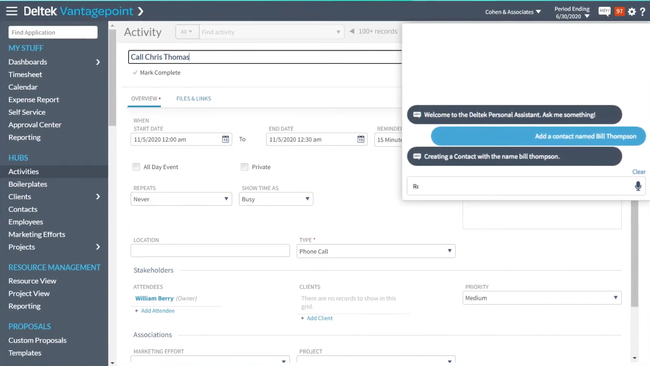Open the Period Ending dropdown
The height and width of the screenshot is (366, 650).
click(x=572, y=12)
